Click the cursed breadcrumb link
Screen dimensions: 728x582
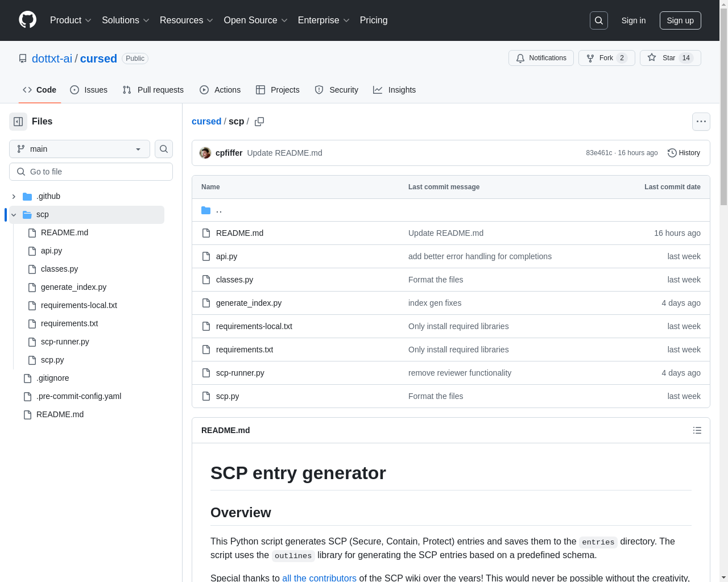pyautogui.click(x=206, y=122)
